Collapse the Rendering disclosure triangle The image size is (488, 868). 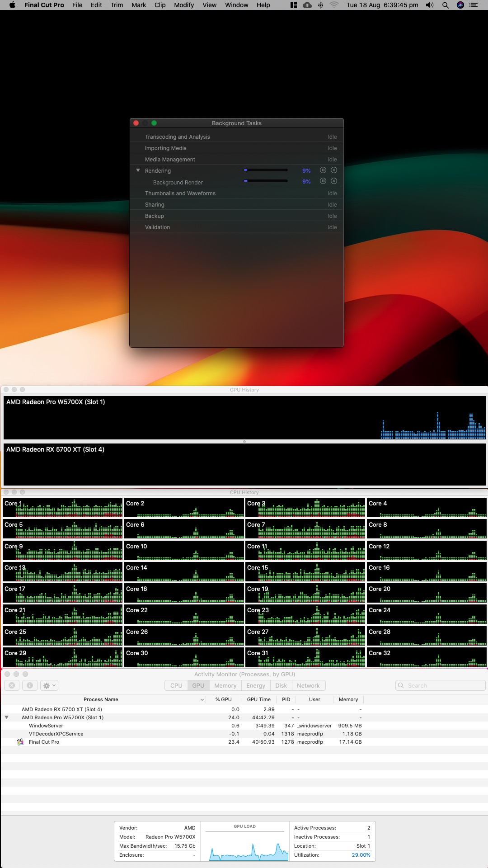click(138, 170)
